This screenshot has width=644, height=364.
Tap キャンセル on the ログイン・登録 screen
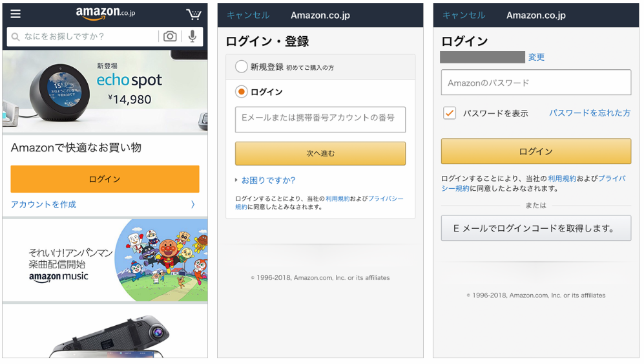(248, 16)
